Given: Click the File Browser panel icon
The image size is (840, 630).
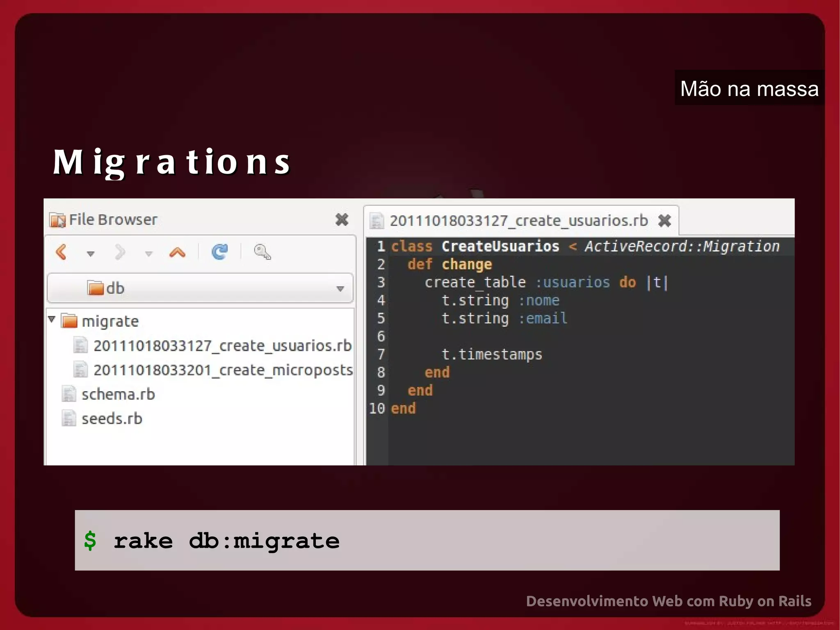Looking at the screenshot, I should 57,220.
